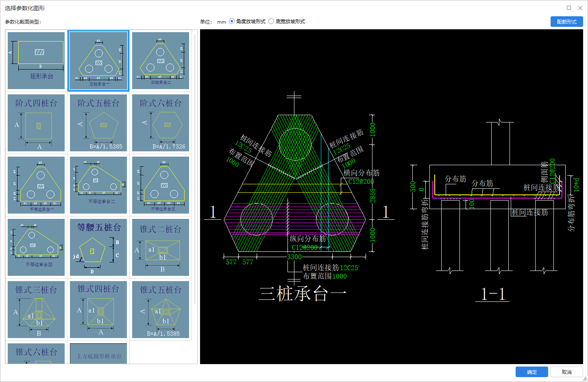Click the 纵向分布筋 C12@200 value
588x382 pixels.
(305, 247)
